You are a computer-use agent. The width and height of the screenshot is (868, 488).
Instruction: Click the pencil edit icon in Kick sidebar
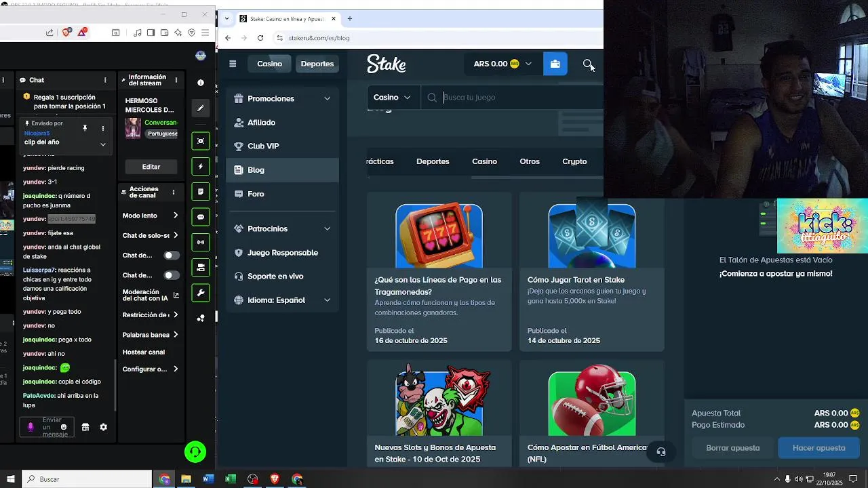point(201,108)
